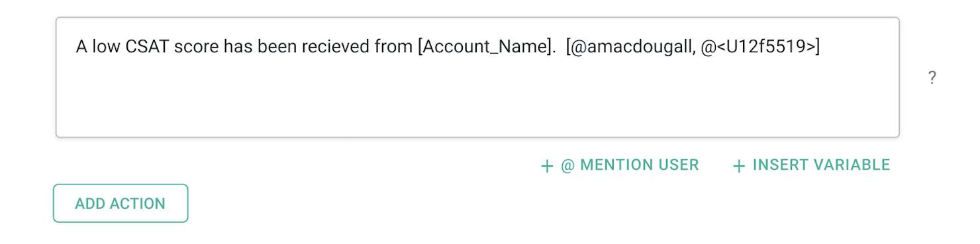Viewport: 980px width, 244px height.
Task: Click the blank second line inside message box
Action: 477,76
